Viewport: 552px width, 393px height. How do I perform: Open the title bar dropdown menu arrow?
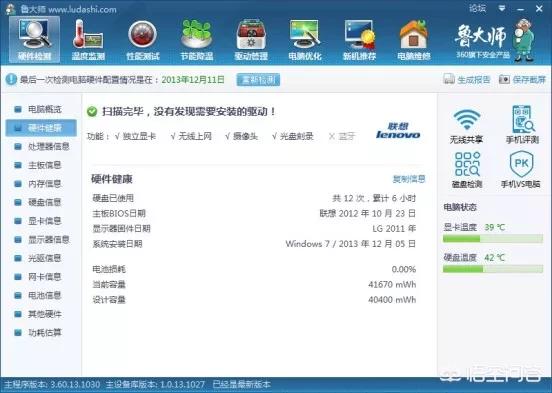coord(502,8)
